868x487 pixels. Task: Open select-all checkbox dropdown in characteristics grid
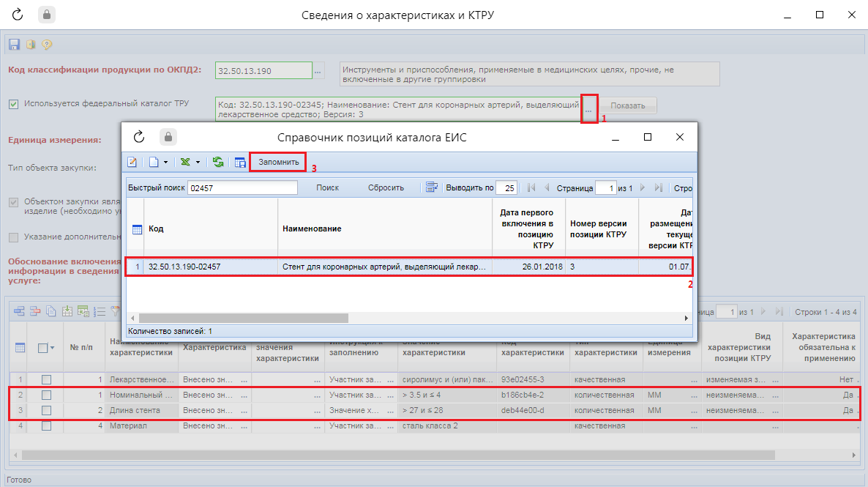(x=52, y=348)
